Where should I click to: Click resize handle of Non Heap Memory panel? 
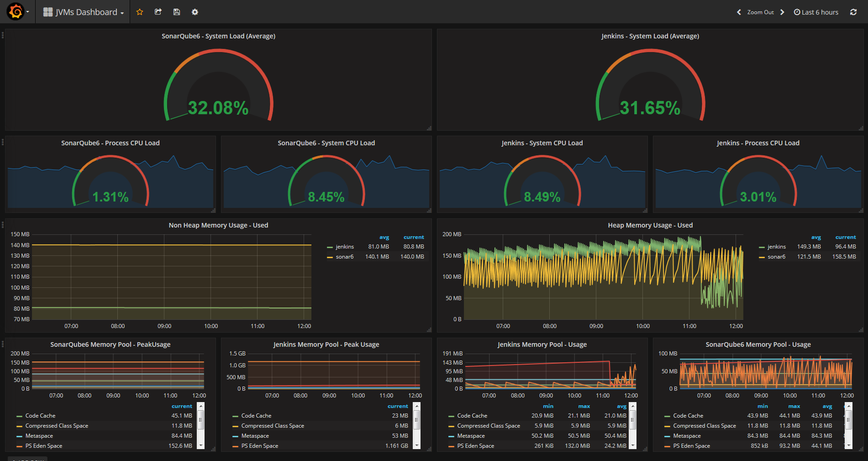429,329
